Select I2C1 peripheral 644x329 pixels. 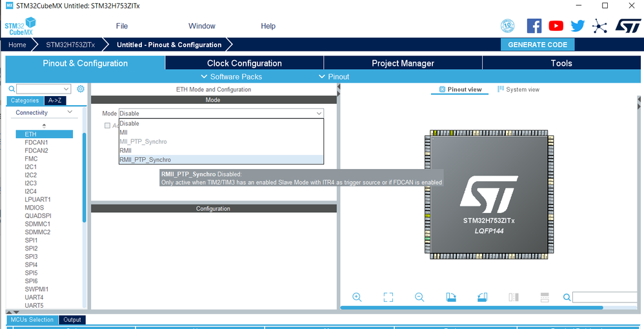31,167
